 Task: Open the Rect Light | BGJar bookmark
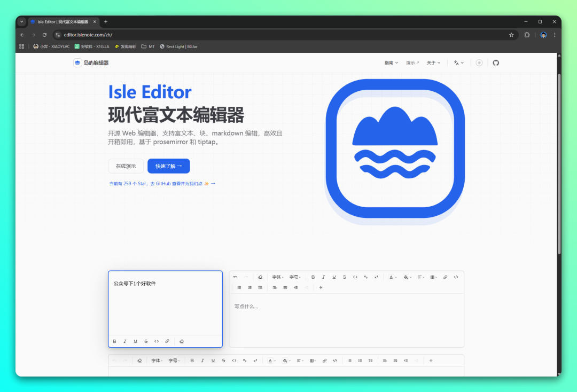[178, 46]
